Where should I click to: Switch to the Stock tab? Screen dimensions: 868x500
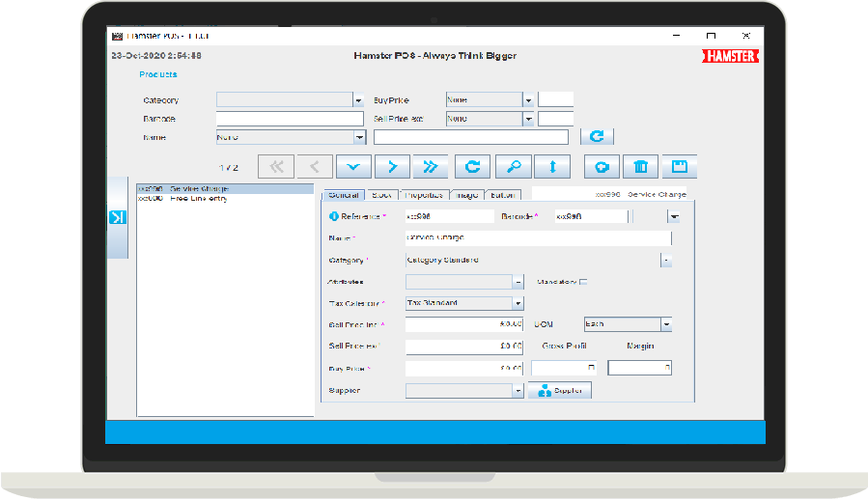[x=381, y=195]
